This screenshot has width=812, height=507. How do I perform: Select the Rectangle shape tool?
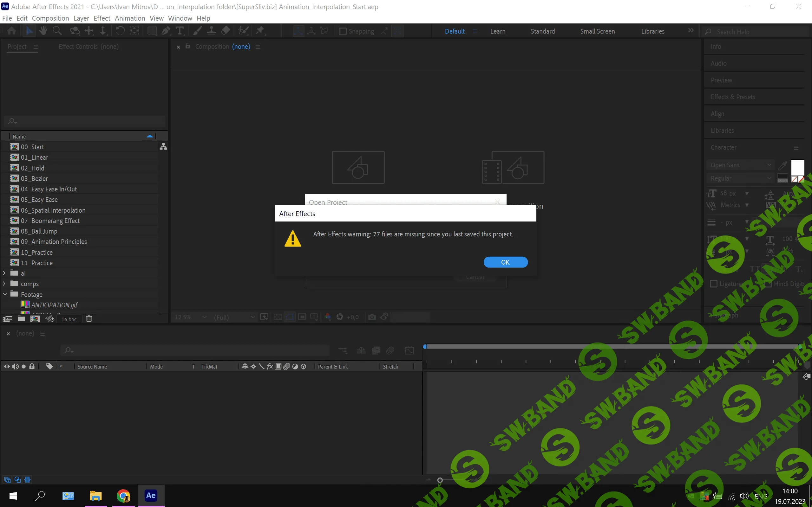pos(152,31)
